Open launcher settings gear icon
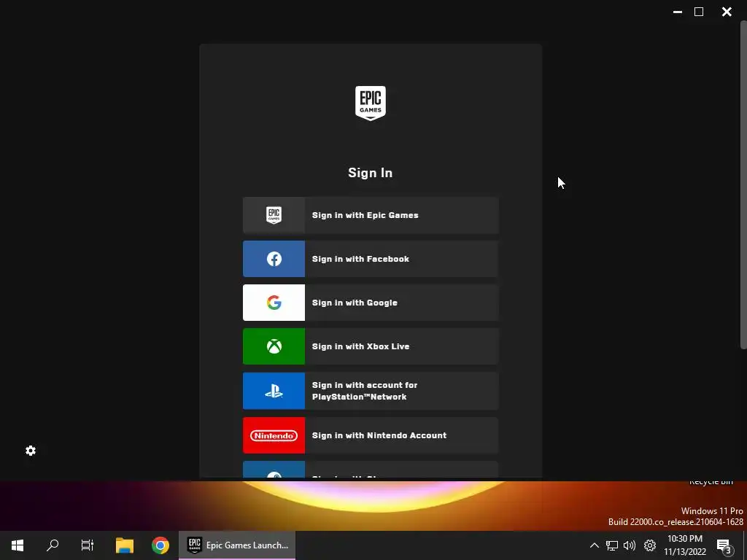Viewport: 747px width, 560px height. coord(31,451)
